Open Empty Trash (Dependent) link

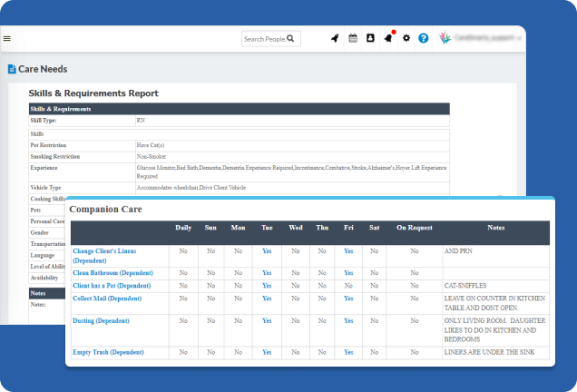[108, 352]
